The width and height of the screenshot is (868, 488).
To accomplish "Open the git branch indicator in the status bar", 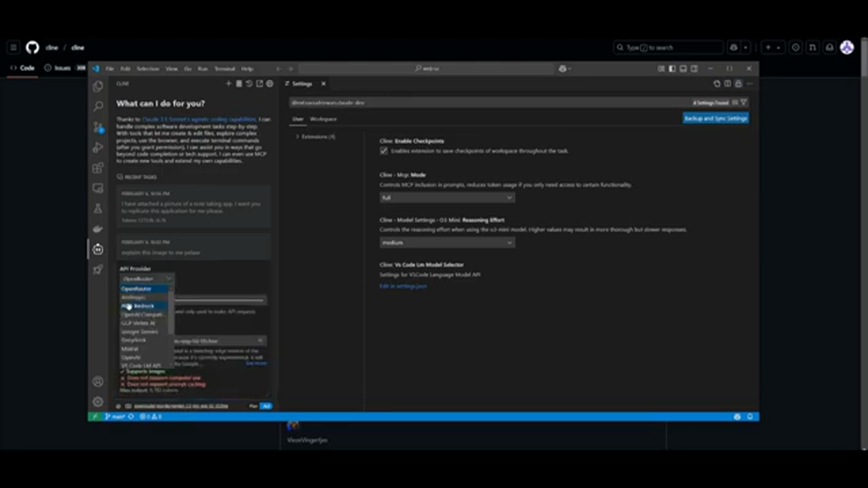I will point(115,416).
